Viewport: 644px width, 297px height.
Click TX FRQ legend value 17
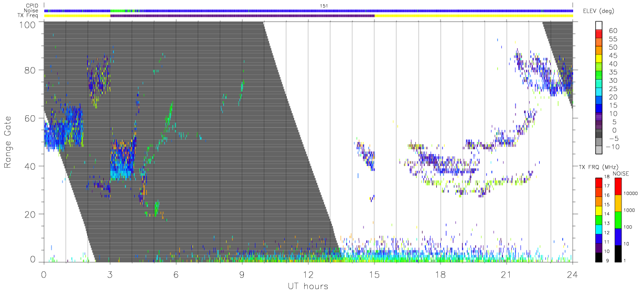(x=607, y=186)
